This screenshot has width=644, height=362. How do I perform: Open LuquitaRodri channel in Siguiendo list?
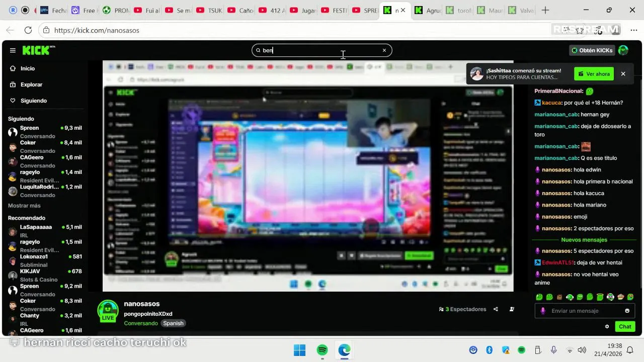point(45,191)
